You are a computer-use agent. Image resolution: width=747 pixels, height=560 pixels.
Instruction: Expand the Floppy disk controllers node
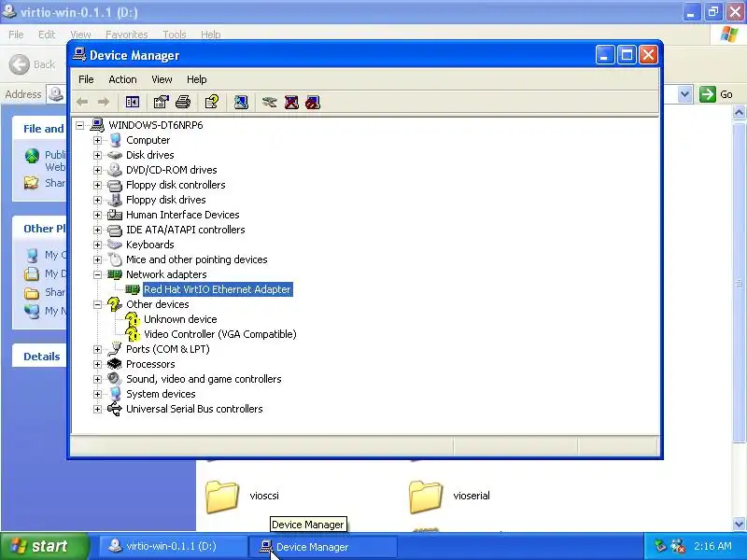click(x=97, y=185)
